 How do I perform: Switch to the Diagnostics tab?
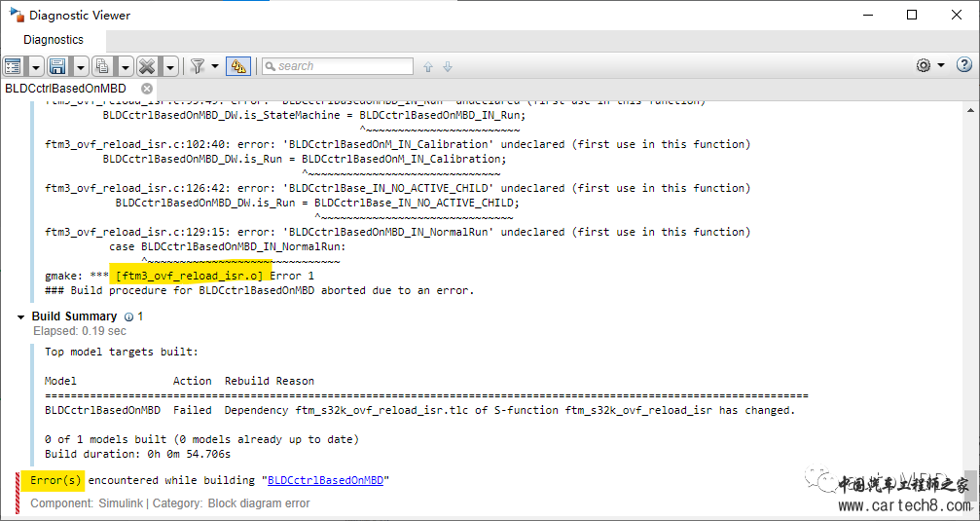click(54, 39)
